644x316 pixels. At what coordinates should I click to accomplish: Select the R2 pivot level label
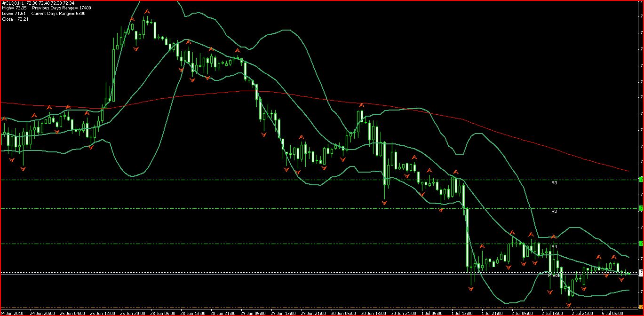click(554, 212)
